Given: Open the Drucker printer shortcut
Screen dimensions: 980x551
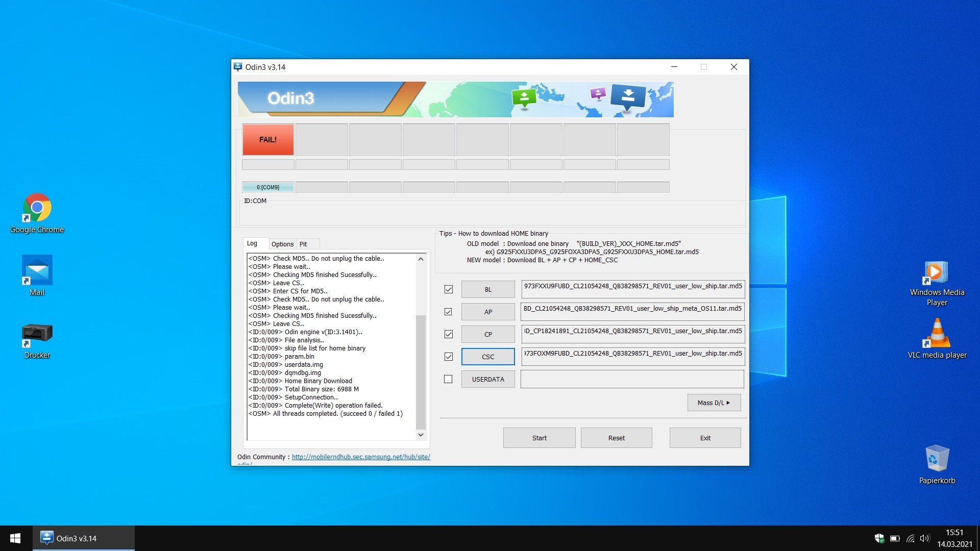Looking at the screenshot, I should [37, 341].
